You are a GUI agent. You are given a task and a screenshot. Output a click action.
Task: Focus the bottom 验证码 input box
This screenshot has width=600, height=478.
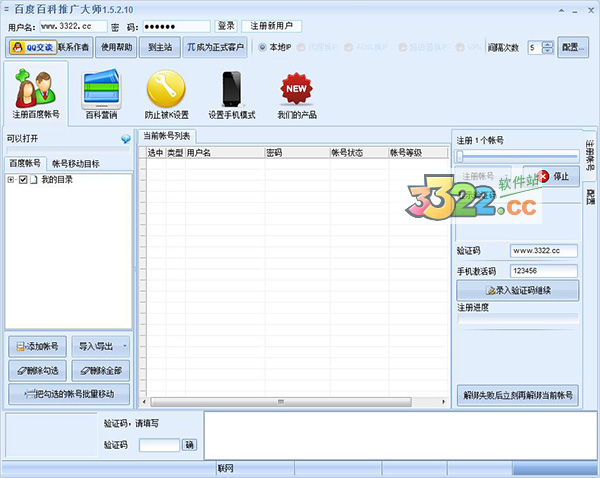coord(159,445)
